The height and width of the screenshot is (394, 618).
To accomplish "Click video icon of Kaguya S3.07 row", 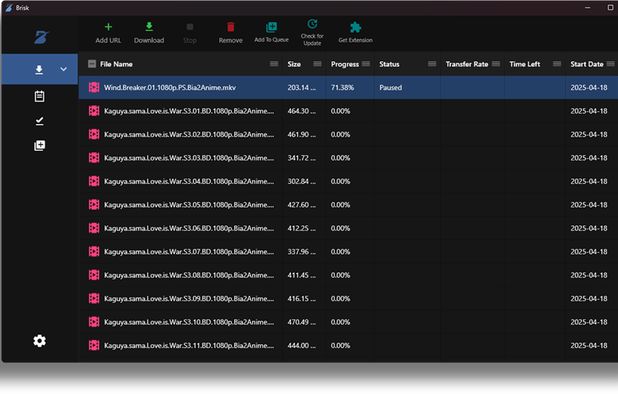I will (94, 252).
